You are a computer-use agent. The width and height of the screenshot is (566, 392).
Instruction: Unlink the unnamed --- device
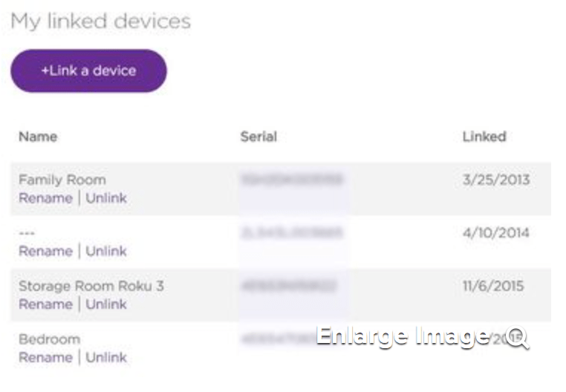click(106, 251)
